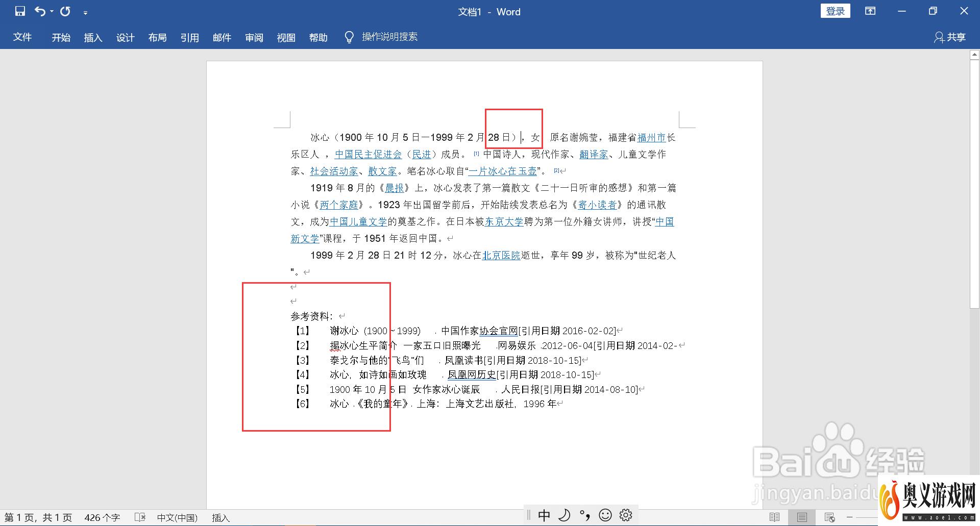Click the IME emoji smiley icon
The width and height of the screenshot is (980, 526).
(605, 515)
